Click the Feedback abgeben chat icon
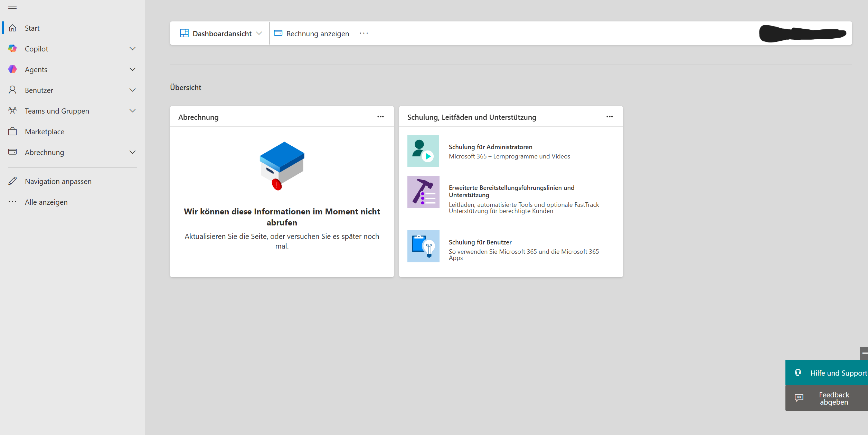868x435 pixels. pyautogui.click(x=799, y=398)
